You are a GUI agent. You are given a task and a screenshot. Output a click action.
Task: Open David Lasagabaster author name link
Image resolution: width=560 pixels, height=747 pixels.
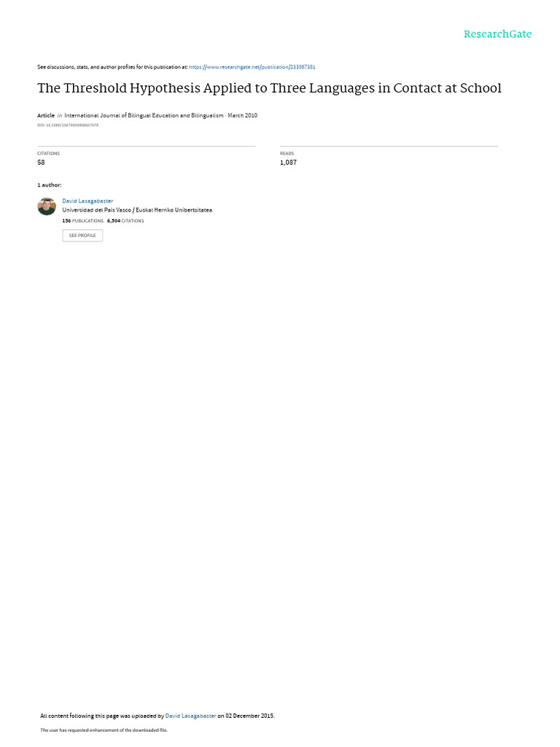87,201
